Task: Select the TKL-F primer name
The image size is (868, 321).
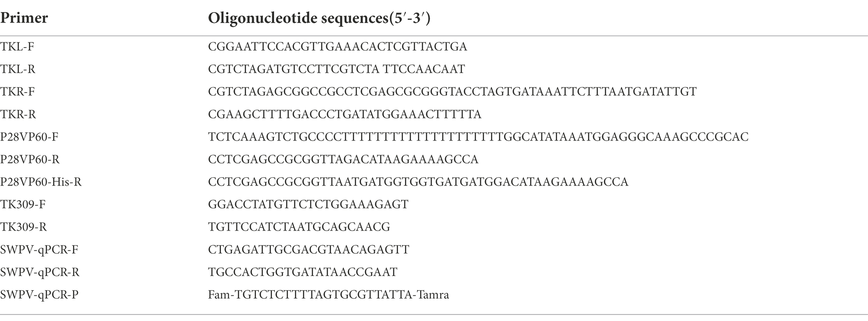Action: point(17,47)
